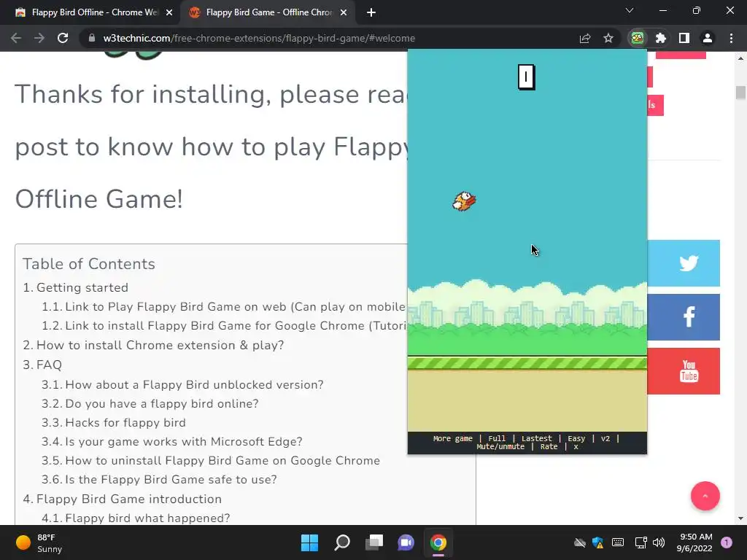
Task: Click the scrollbar down arrow
Action: click(740, 518)
